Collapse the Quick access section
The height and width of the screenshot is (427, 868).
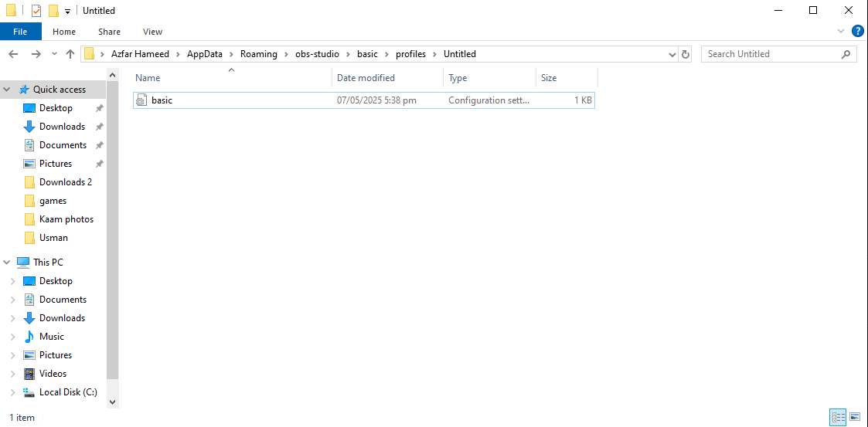(x=7, y=90)
